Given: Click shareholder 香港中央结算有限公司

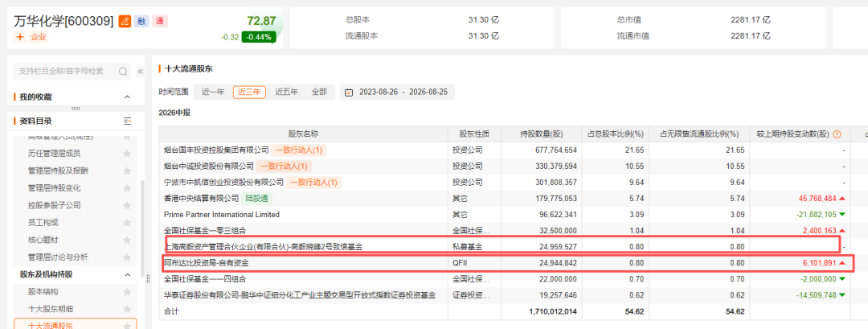Looking at the screenshot, I should tap(202, 198).
